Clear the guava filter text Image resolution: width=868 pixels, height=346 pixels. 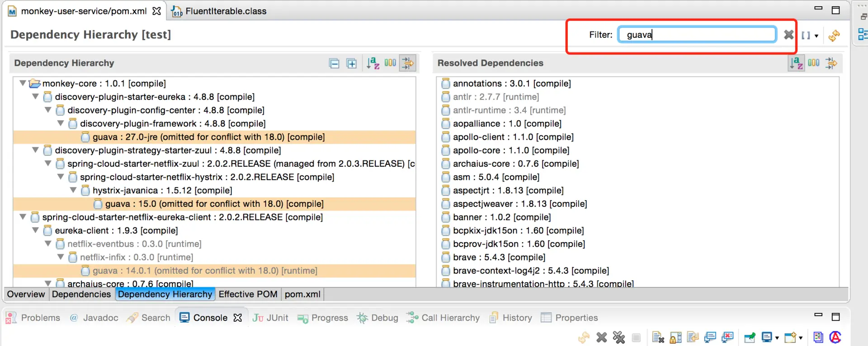coord(789,35)
